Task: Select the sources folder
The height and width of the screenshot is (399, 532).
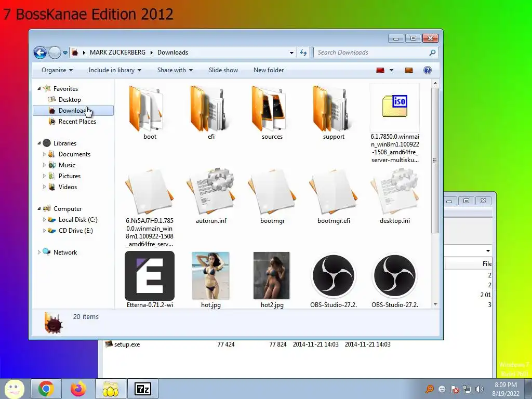Action: pos(272,113)
